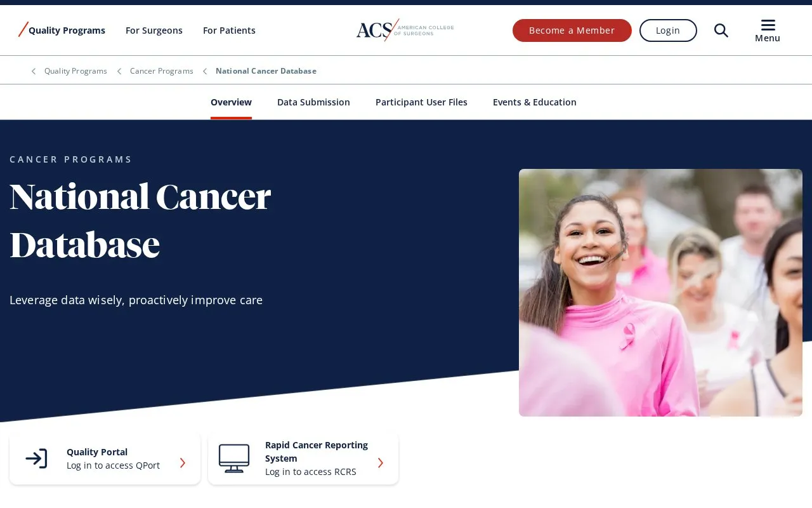Switch to the Data Submission tab
Viewport: 812px width, 508px height.
click(x=313, y=102)
